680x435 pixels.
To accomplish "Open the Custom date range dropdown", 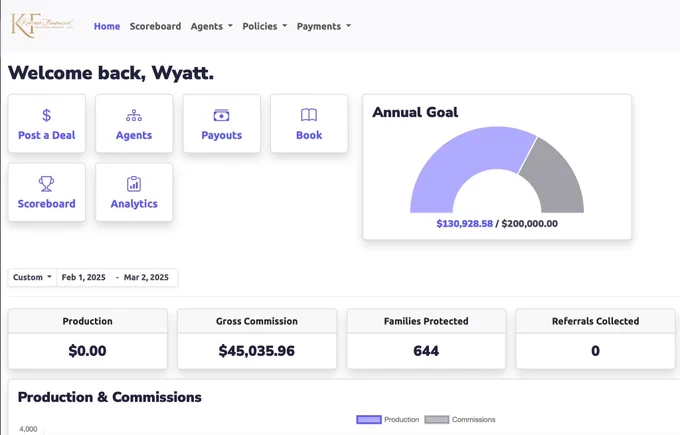I will click(x=32, y=278).
